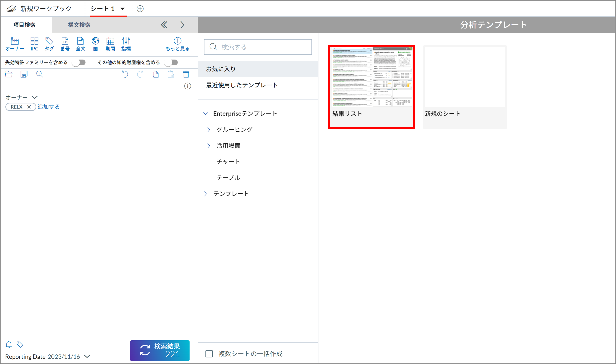Enable その他の知的財産権を含める switch

point(171,63)
